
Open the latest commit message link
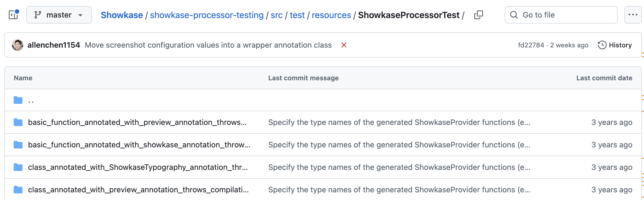coord(208,45)
